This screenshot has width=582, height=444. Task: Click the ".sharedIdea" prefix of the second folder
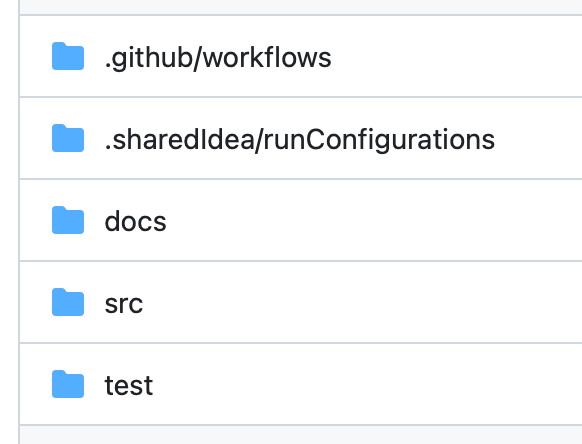pos(179,140)
